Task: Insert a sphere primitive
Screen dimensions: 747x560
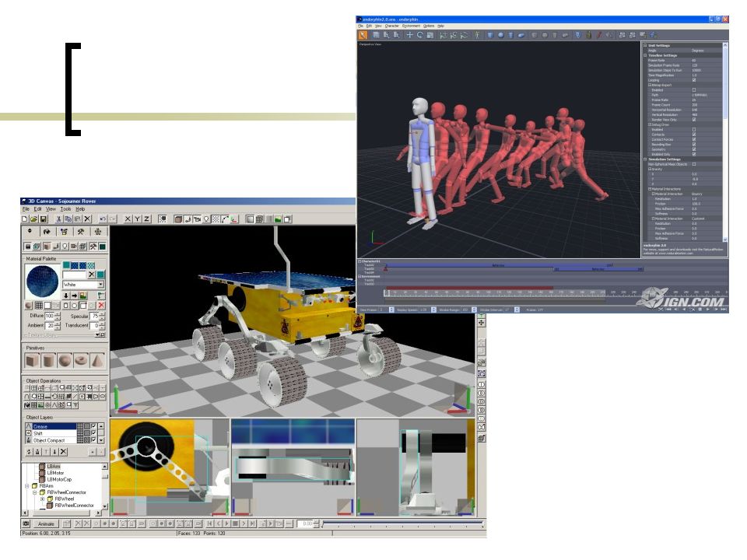Action: point(65,360)
